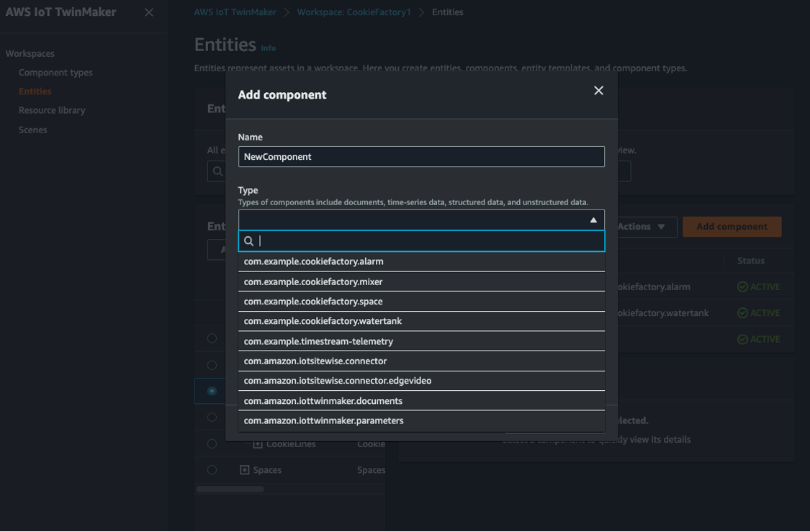Viewport: 810px width, 532px height.
Task: Open Scenes from the sidebar
Action: (32, 130)
